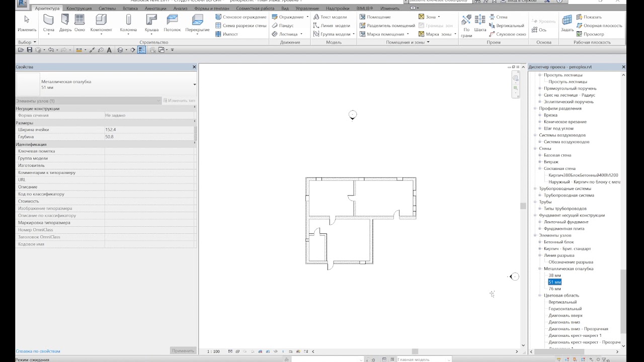Click the Помещение (Room) tool
This screenshot has width=644, height=362.
pyautogui.click(x=375, y=17)
